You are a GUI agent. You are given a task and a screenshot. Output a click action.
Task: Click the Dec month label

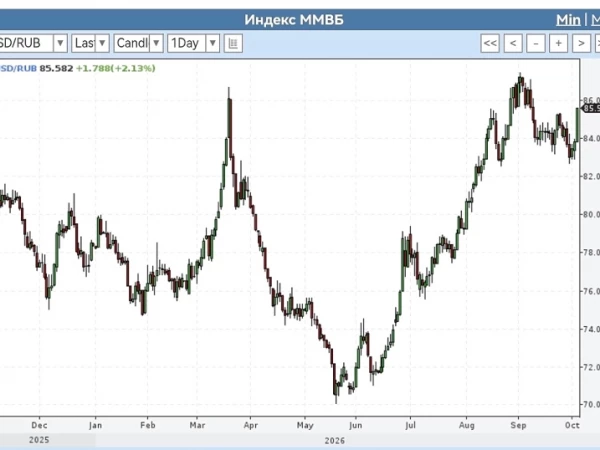click(x=39, y=425)
